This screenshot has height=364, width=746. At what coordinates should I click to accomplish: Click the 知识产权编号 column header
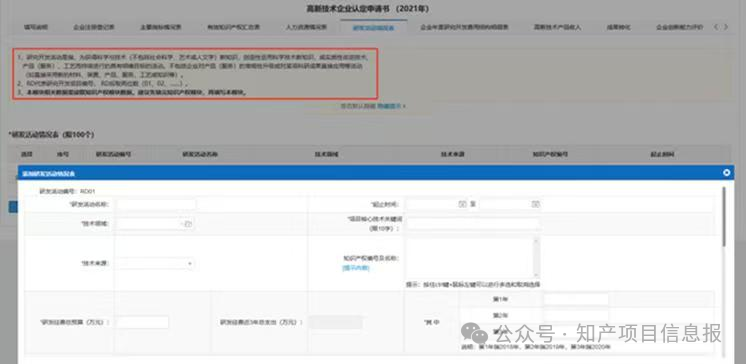click(x=550, y=155)
